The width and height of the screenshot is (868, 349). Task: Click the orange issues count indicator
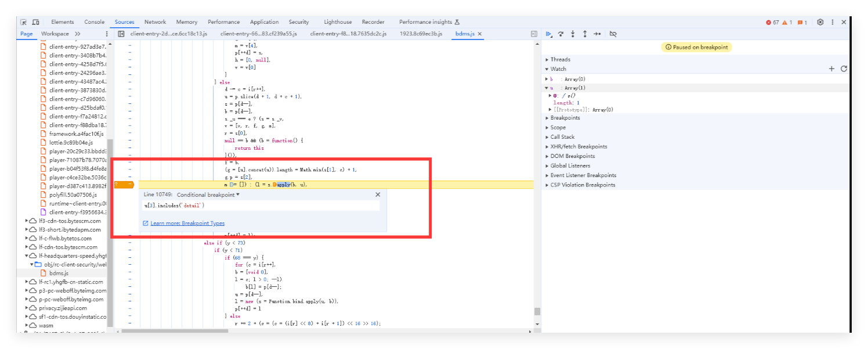pyautogui.click(x=802, y=22)
